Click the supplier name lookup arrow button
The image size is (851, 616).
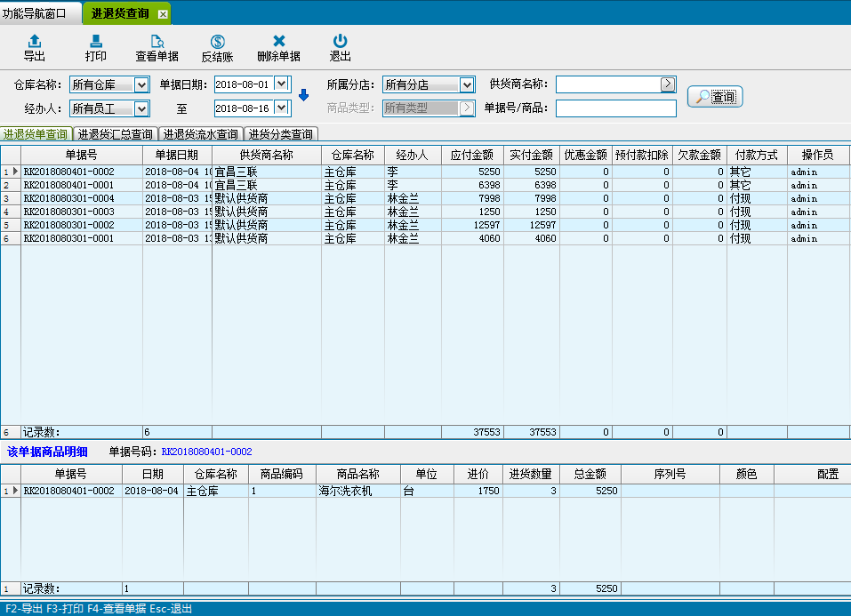[x=668, y=84]
